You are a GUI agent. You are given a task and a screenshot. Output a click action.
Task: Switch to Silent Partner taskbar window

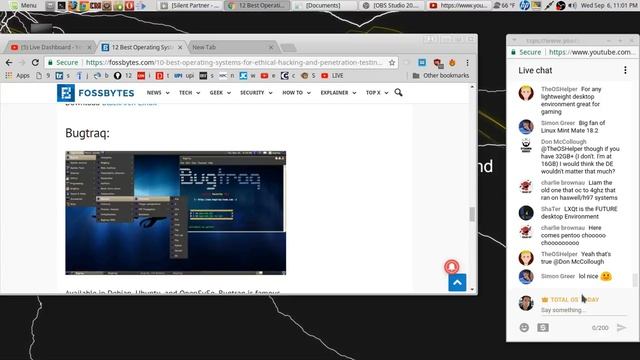coord(190,5)
